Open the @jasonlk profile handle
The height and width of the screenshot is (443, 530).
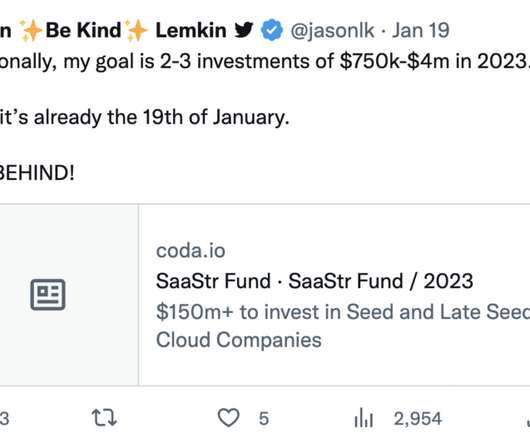coord(332,31)
